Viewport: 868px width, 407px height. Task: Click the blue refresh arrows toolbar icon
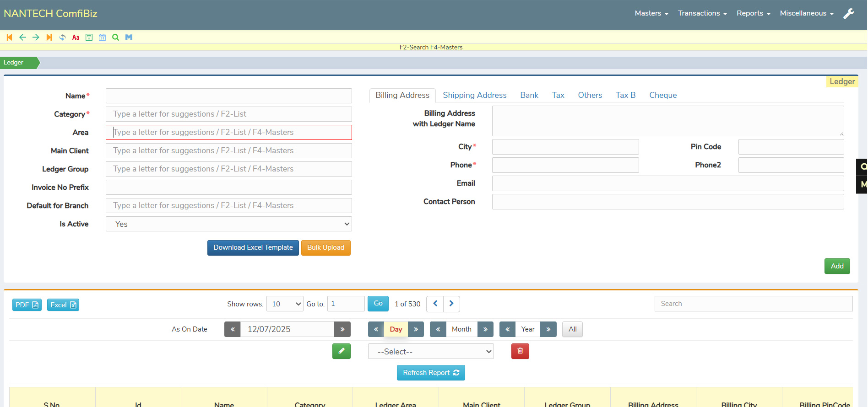tap(62, 37)
